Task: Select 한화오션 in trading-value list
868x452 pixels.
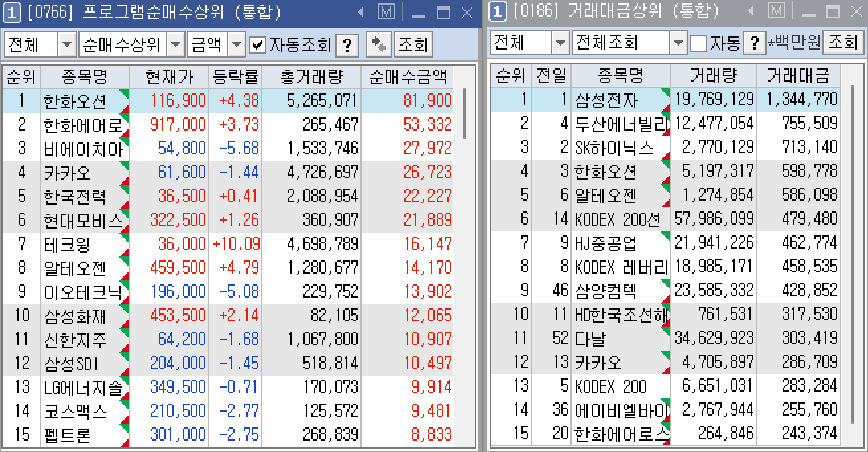Action: 665,170
